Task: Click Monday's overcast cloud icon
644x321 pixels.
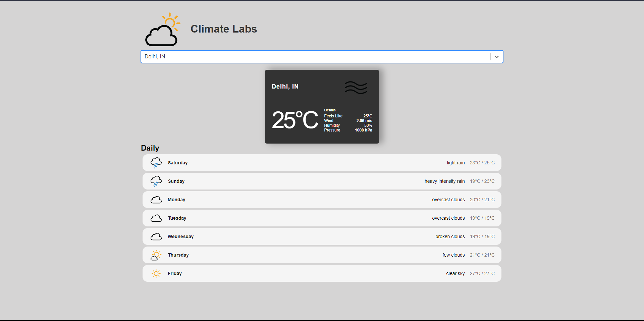Action: click(156, 200)
